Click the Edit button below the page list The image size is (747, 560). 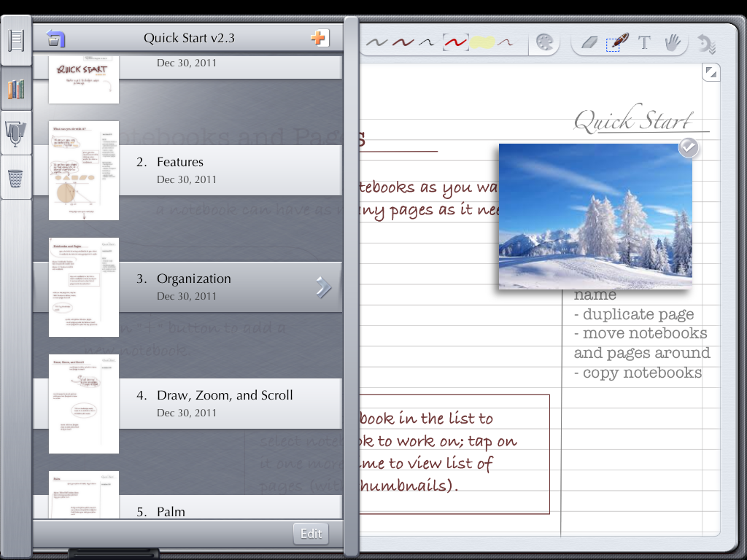click(x=311, y=534)
